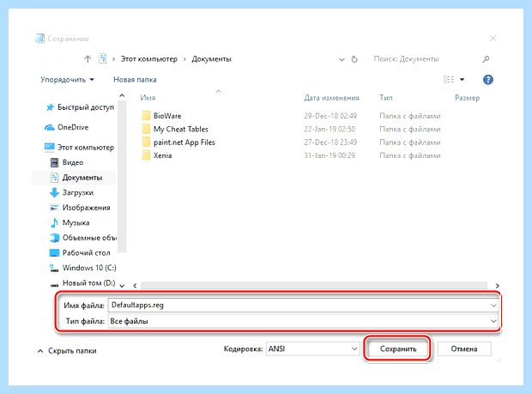Click navigation pane scroll up arrow

point(122,95)
